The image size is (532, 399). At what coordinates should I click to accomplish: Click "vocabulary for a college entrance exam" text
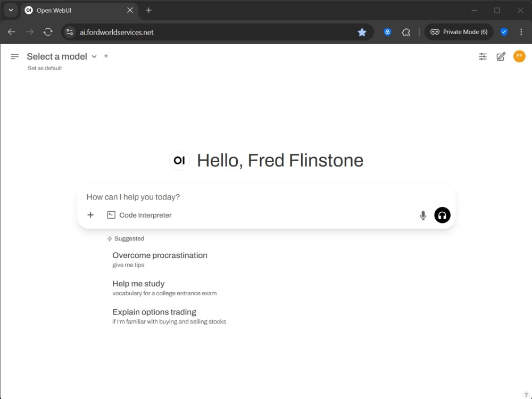click(164, 294)
